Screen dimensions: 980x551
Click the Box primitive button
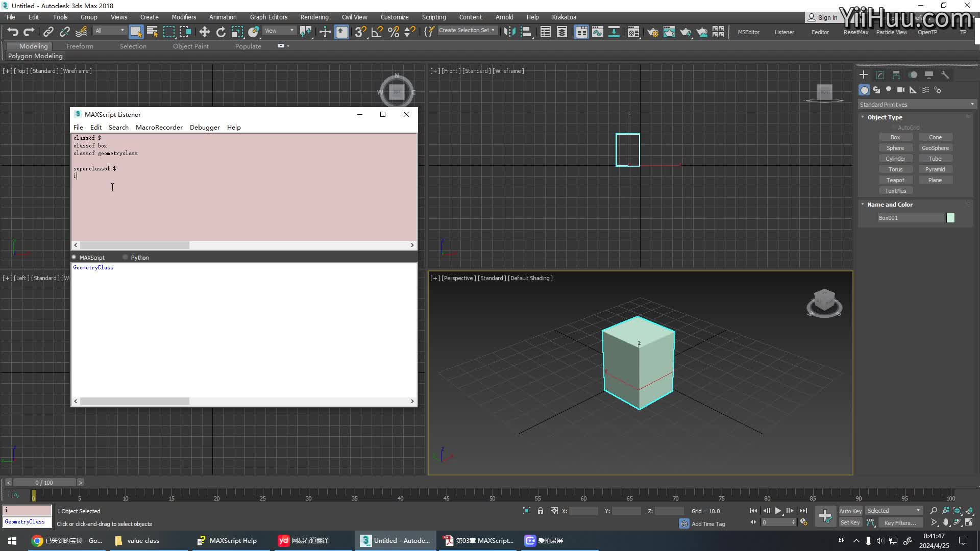click(x=895, y=137)
